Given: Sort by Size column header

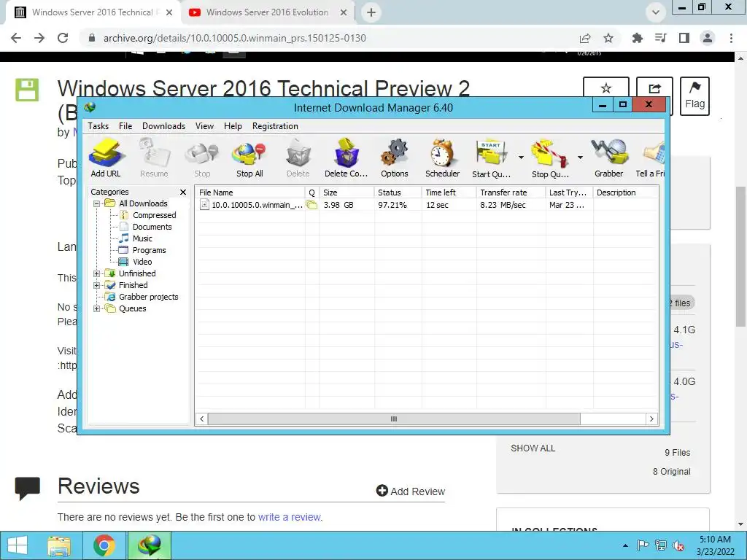Looking at the screenshot, I should click(x=347, y=192).
